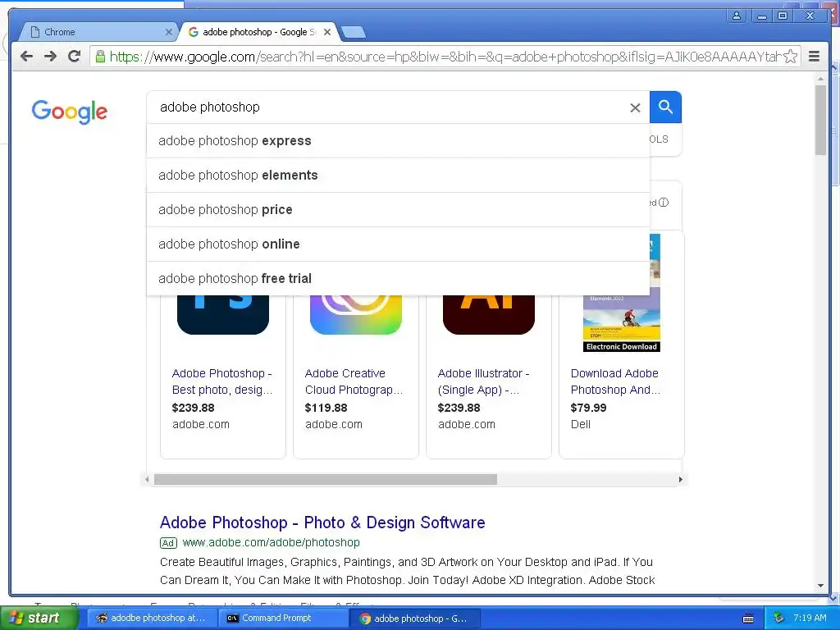Click Chrome adobe photoshop taskbar button

[x=416, y=619]
